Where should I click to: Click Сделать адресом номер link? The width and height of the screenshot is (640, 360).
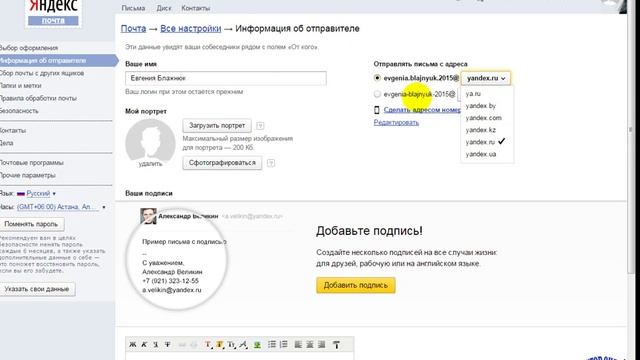point(422,110)
